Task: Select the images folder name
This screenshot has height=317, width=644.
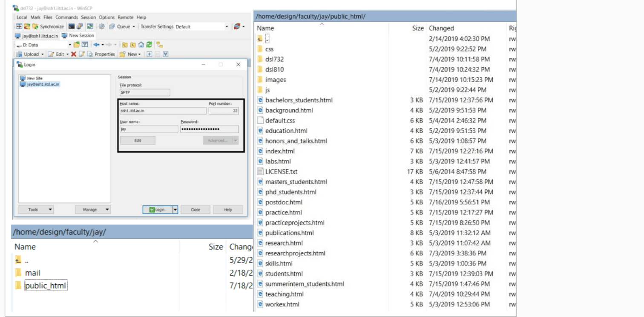Action: [x=276, y=80]
